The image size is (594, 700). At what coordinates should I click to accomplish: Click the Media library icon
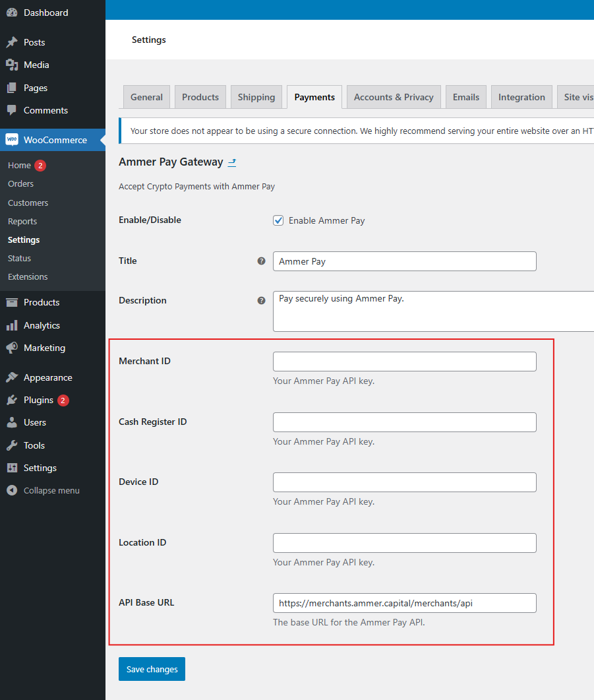click(12, 65)
